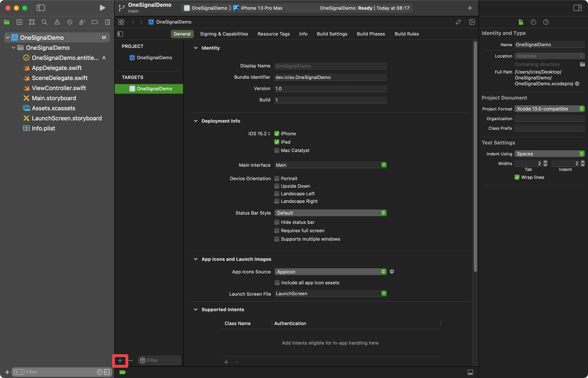Open the Status Bar Style dropdown

coord(331,213)
